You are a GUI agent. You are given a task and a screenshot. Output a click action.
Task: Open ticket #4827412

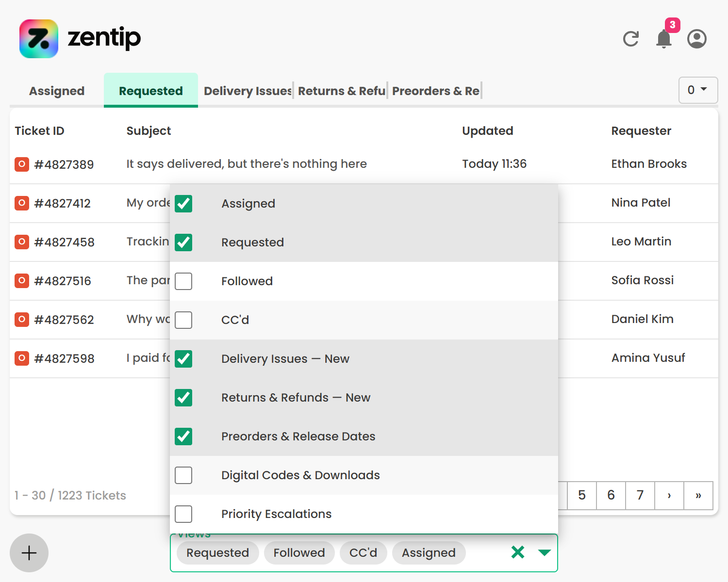tap(63, 203)
